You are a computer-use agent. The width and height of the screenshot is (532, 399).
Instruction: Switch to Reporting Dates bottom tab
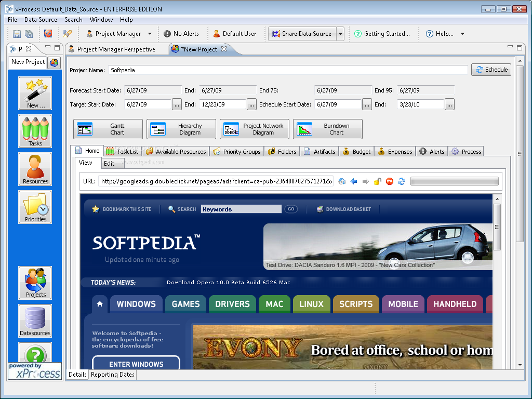coord(113,375)
